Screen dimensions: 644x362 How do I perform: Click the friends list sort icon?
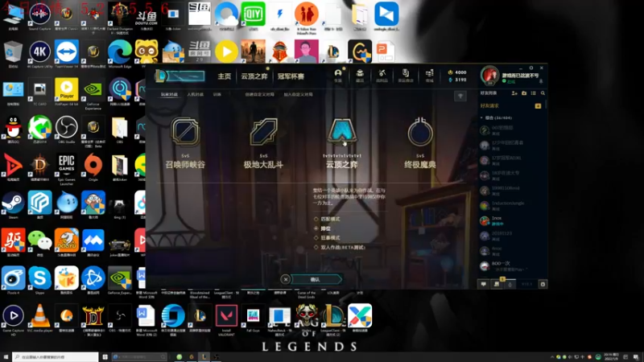533,93
